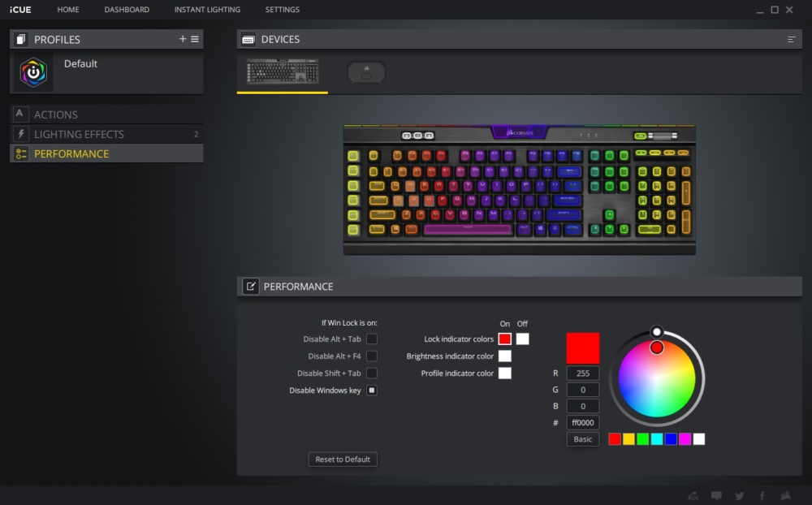Toggle Disable Windows key checkbox
This screenshot has height=505, width=812.
coord(372,390)
